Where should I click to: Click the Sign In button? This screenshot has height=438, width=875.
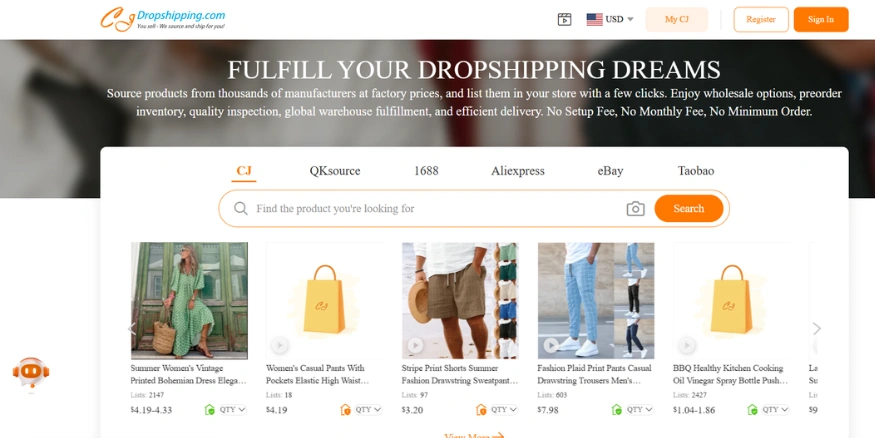click(821, 20)
